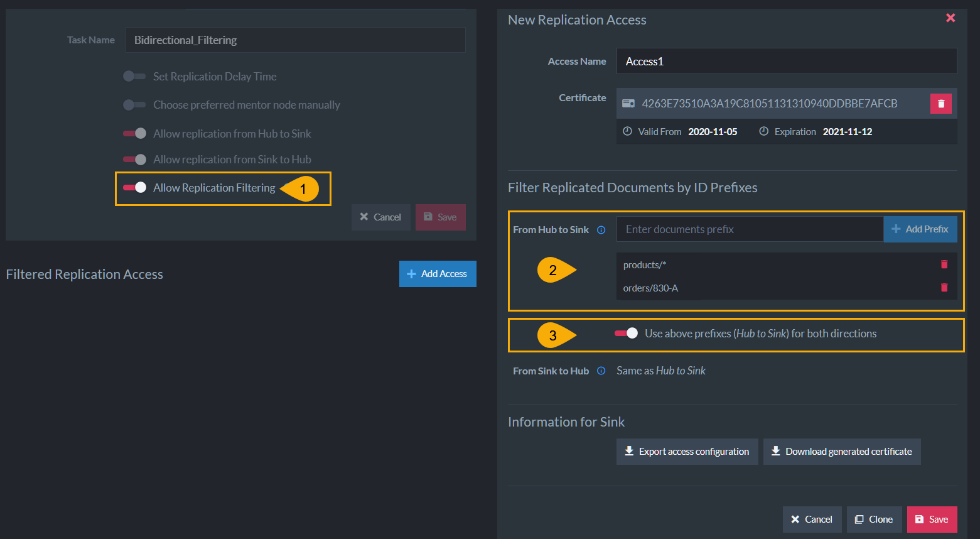Toggle Use above prefixes for both directions

(x=626, y=334)
